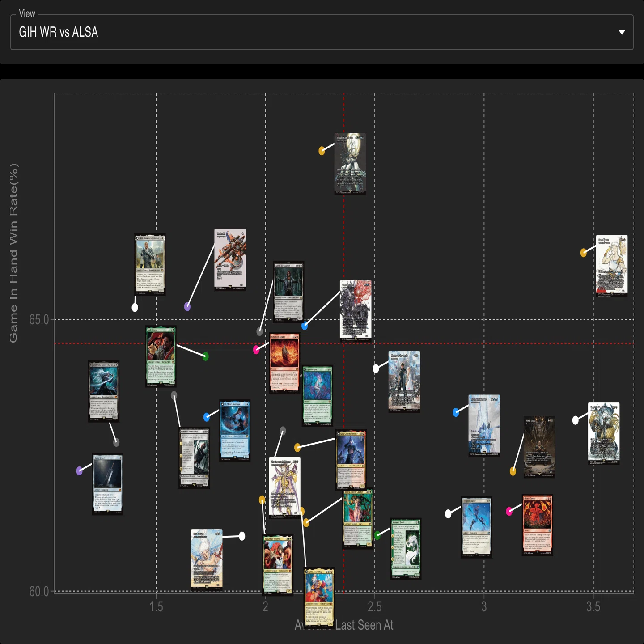The height and width of the screenshot is (644, 644).
Task: Select the white data point beside Blessing of Oracle
Action: (376, 369)
